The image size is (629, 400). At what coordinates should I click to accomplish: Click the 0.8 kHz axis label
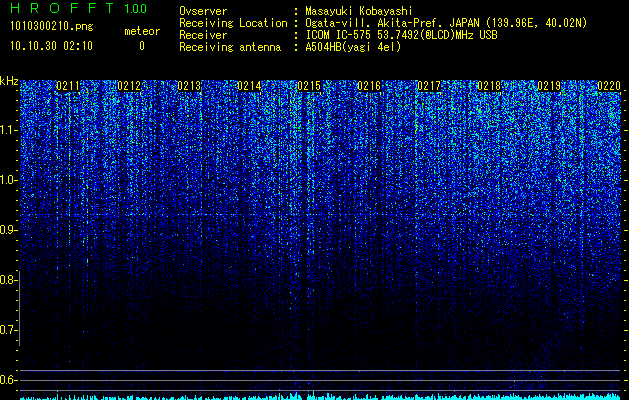pyautogui.click(x=8, y=280)
